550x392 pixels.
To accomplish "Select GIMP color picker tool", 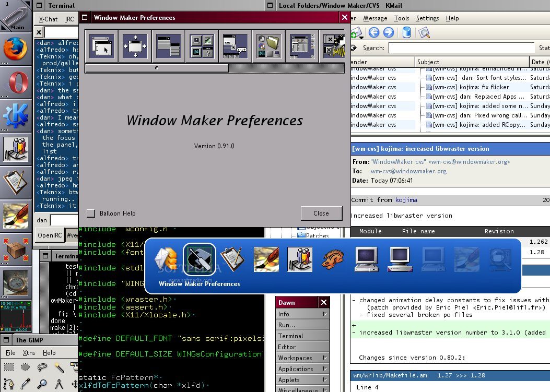I will [25, 384].
